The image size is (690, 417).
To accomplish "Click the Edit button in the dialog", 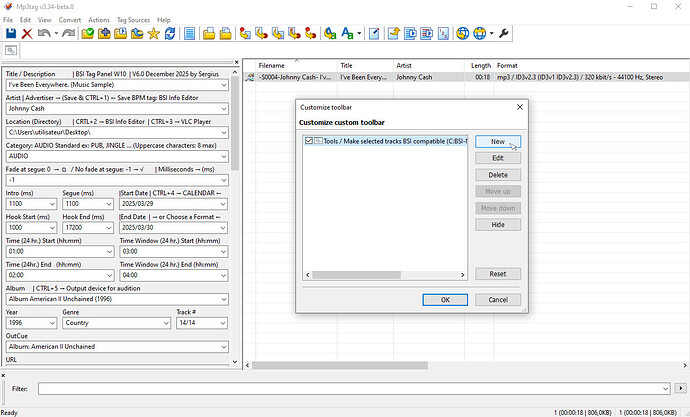I will 498,158.
